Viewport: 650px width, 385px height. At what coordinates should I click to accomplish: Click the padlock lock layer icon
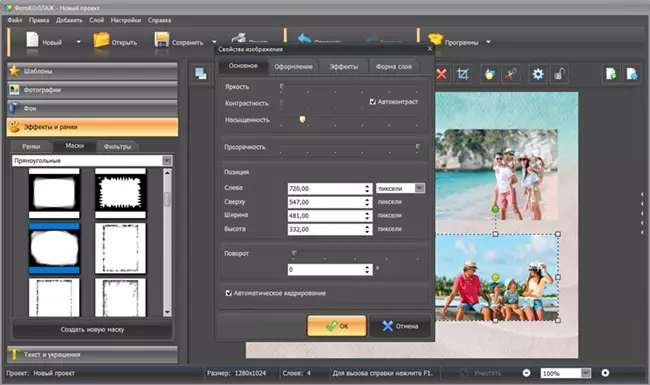(x=559, y=74)
